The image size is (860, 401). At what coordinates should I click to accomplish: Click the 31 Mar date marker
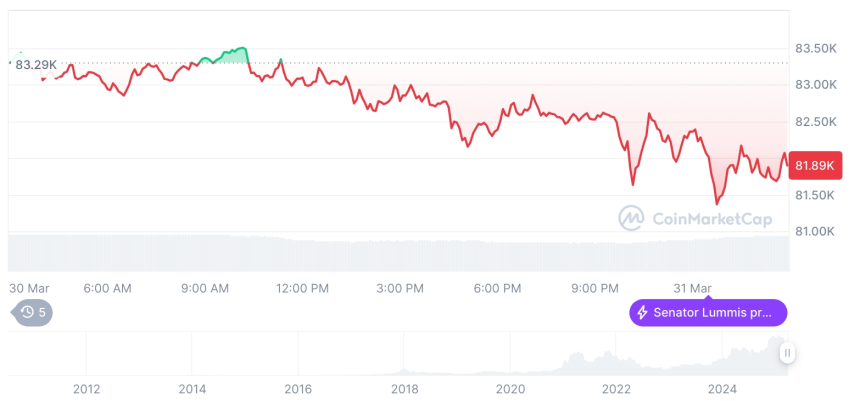pyautogui.click(x=693, y=288)
